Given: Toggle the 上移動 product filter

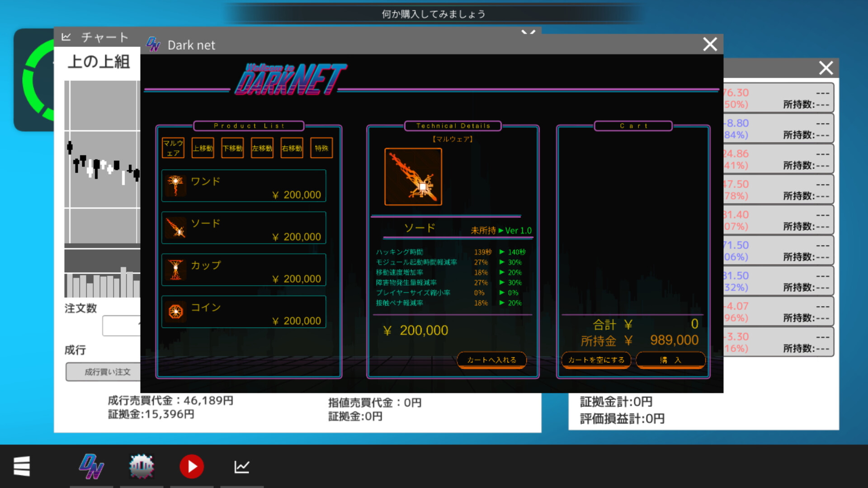Looking at the screenshot, I should coord(202,147).
